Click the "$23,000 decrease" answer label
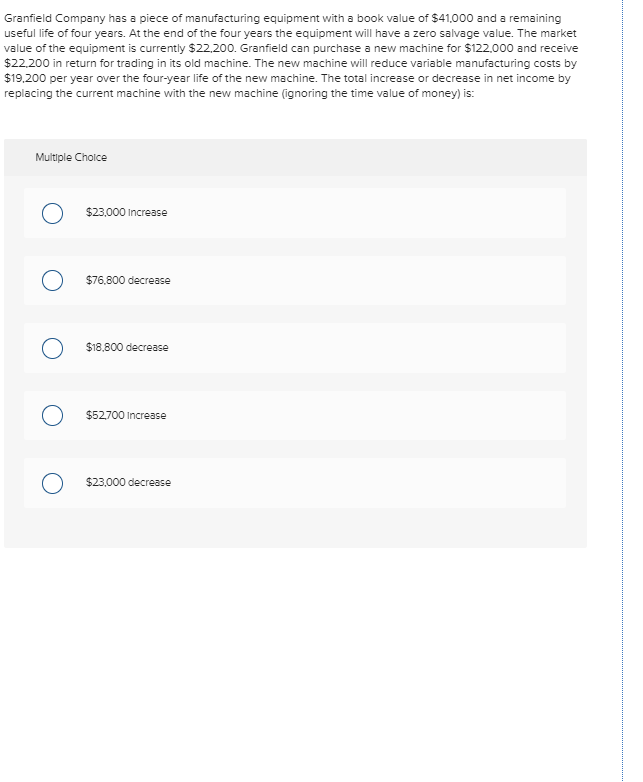The image size is (643, 782). click(128, 482)
